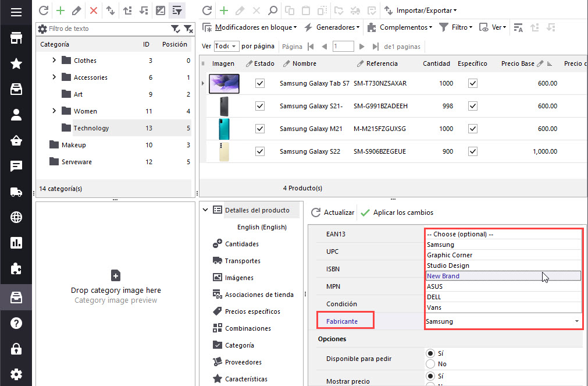Viewport: 588px width, 386px height.
Task: Click the Filtro de texto field
Action: (x=109, y=29)
